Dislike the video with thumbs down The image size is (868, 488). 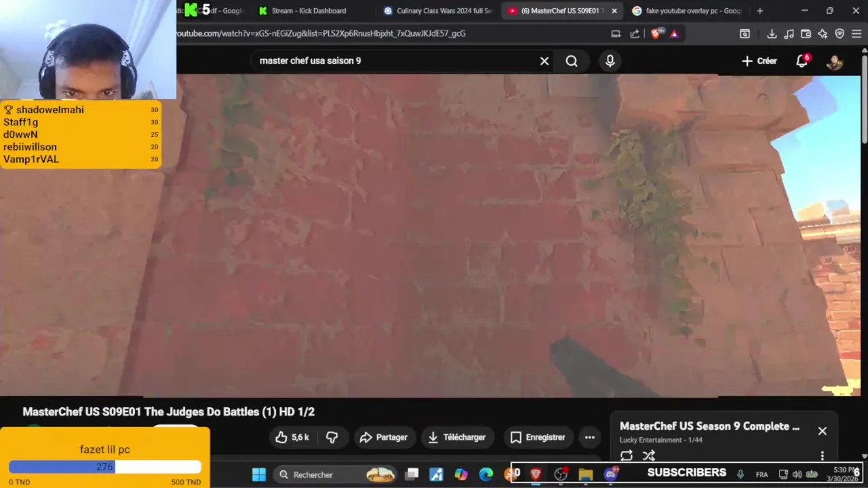pos(332,437)
